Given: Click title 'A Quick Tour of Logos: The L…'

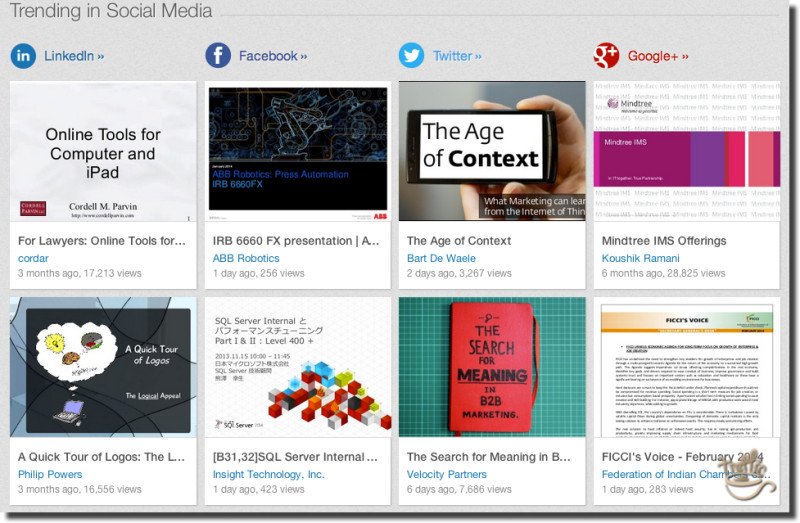Looking at the screenshot, I should click(x=102, y=457).
